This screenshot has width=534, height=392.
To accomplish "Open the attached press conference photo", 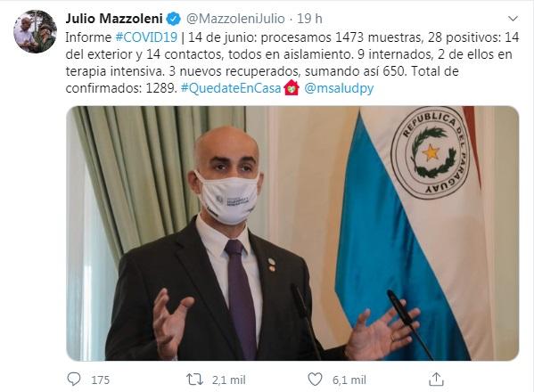I will tap(292, 233).
